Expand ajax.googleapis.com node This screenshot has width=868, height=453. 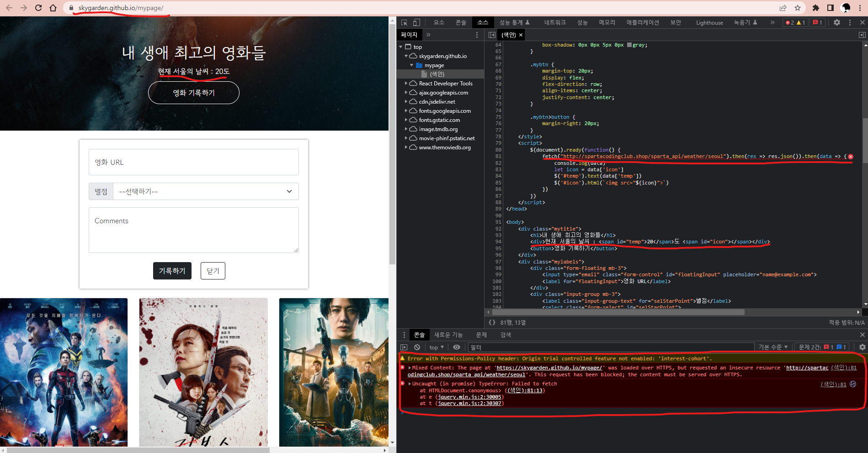(406, 92)
